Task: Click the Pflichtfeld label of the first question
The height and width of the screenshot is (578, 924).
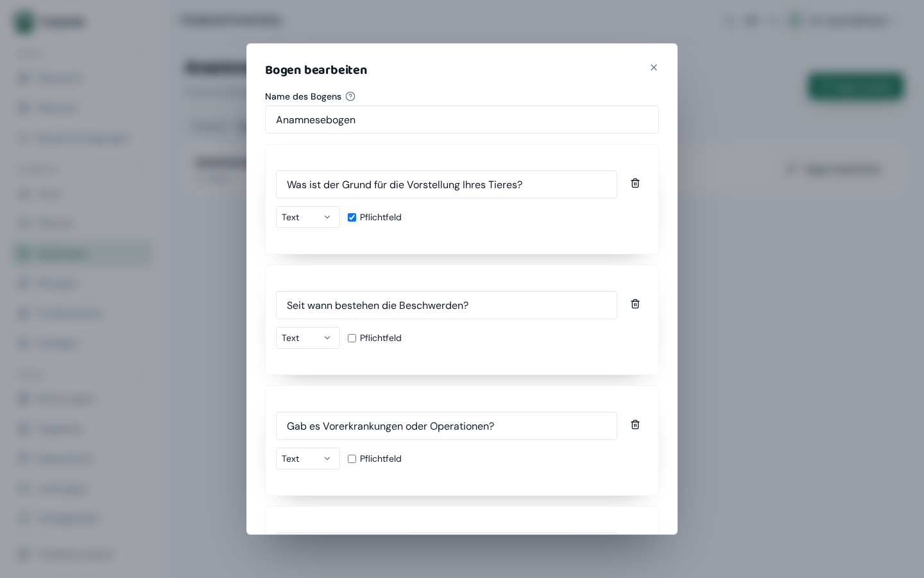Action: coord(381,217)
